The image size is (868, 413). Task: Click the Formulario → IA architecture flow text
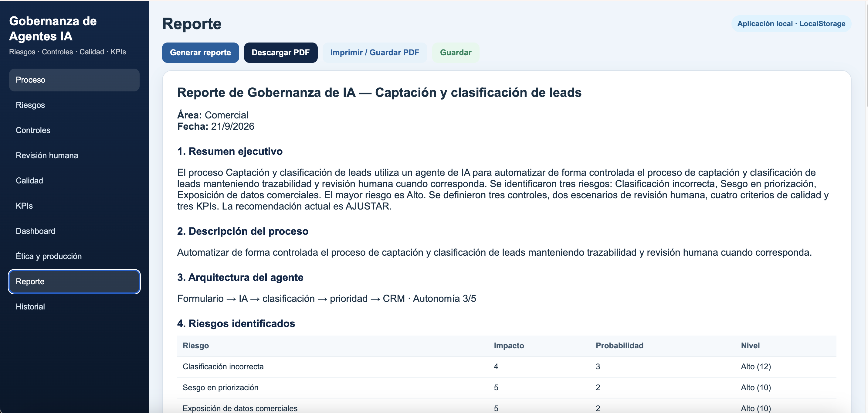click(327, 299)
